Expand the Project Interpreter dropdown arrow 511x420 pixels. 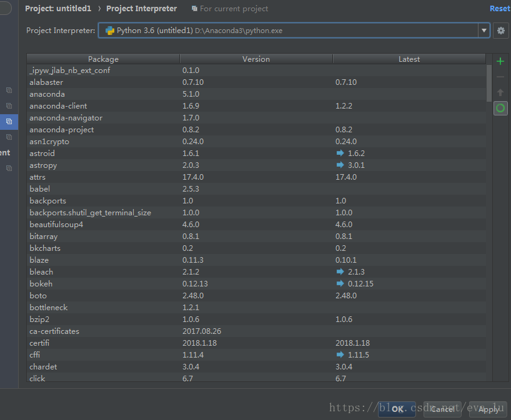tap(484, 31)
